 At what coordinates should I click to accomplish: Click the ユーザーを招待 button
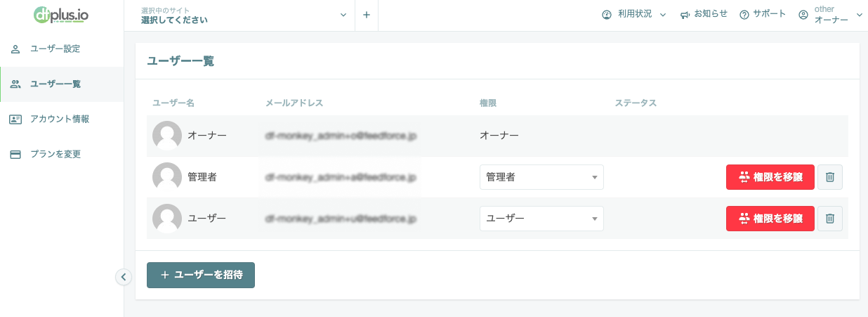(201, 275)
